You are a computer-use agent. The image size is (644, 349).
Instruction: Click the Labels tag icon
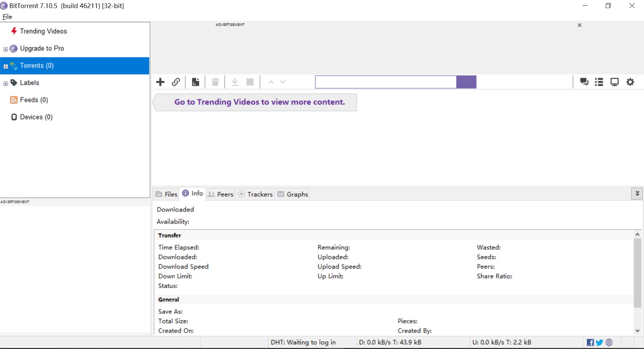coord(14,82)
